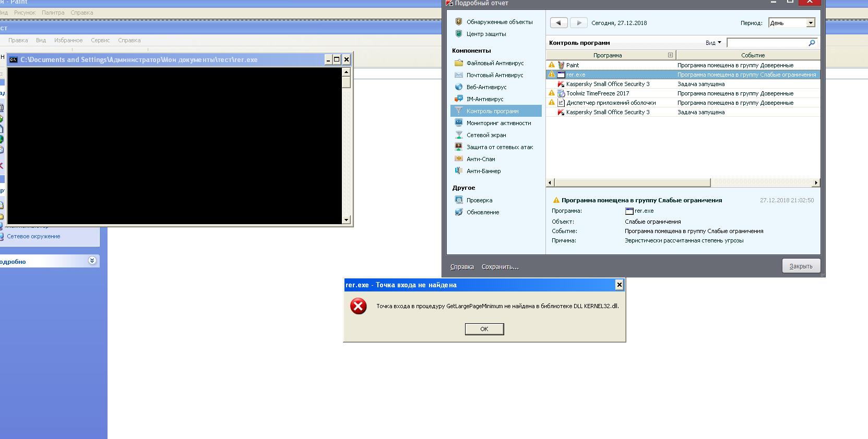Select the Диспетчер приложений оболочки row
868x439 pixels.
(x=683, y=103)
